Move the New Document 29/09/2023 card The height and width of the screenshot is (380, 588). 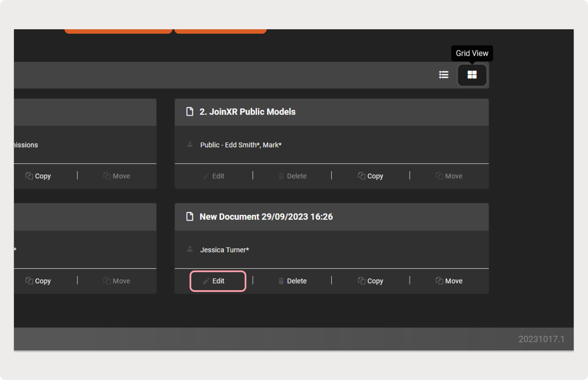449,281
